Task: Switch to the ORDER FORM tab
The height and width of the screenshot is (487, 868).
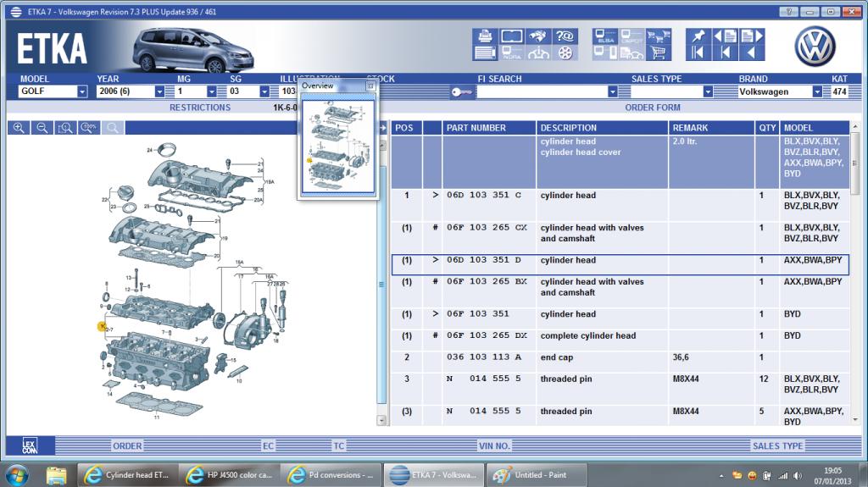Action: [x=652, y=108]
